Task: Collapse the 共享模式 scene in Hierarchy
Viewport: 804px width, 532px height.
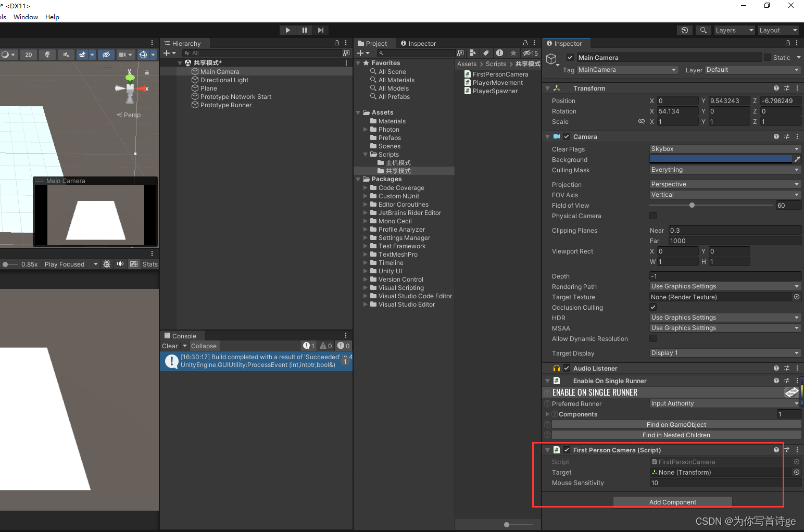Action: click(x=180, y=63)
